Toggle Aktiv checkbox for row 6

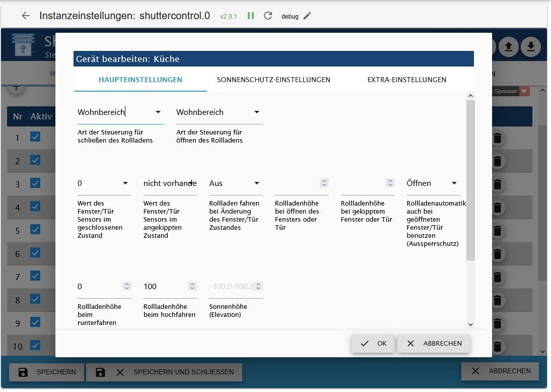point(35,252)
